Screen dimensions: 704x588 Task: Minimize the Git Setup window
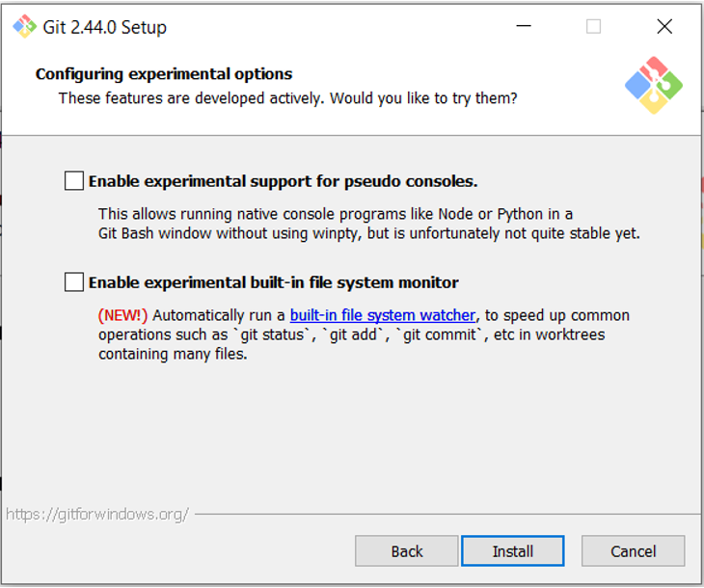pyautogui.click(x=524, y=27)
